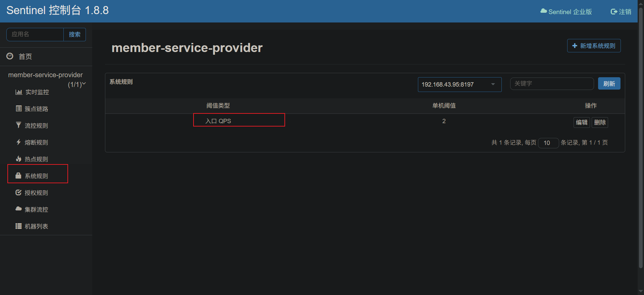Click the cloud icon for 集群流控

click(19, 209)
